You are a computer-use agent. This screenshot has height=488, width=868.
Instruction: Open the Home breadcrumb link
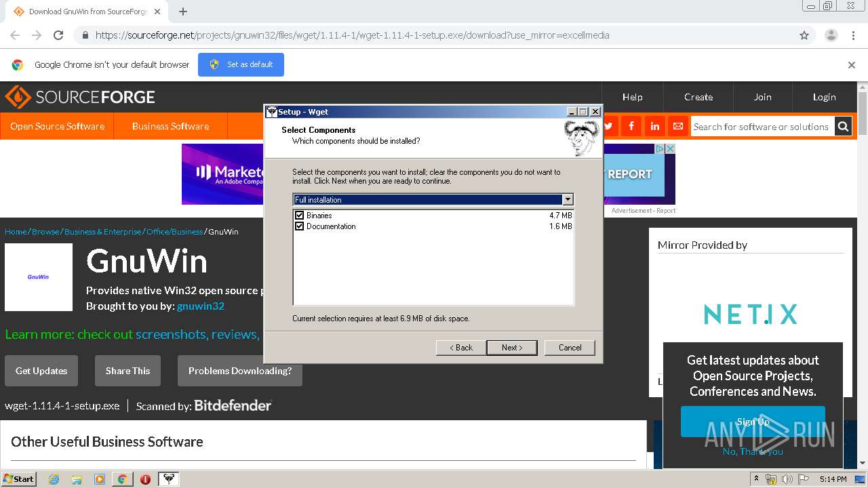pyautogui.click(x=16, y=232)
